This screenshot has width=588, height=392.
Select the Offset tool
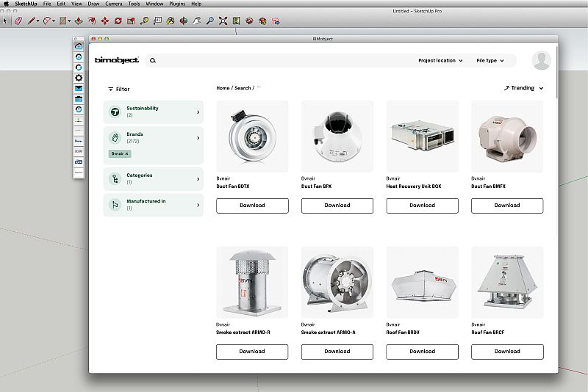(x=92, y=21)
